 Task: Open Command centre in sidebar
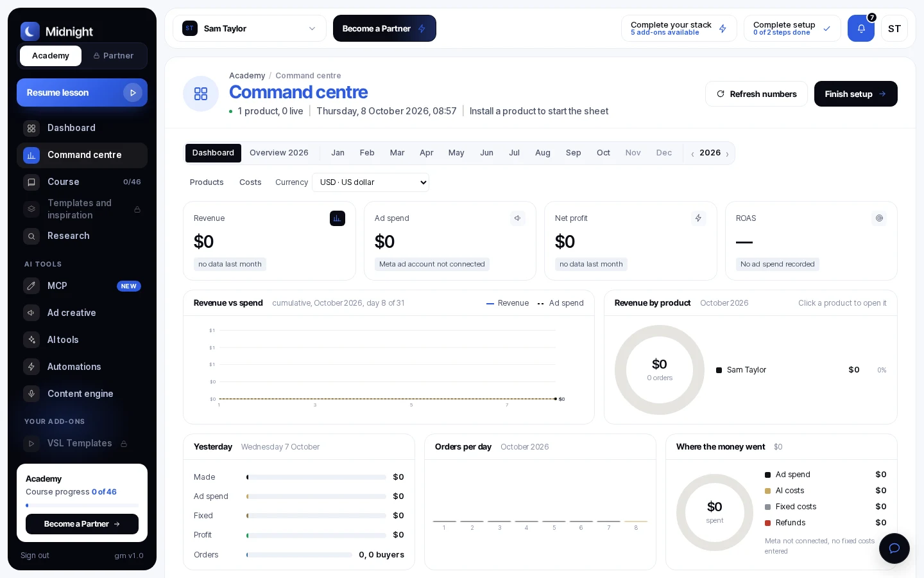pyautogui.click(x=82, y=155)
